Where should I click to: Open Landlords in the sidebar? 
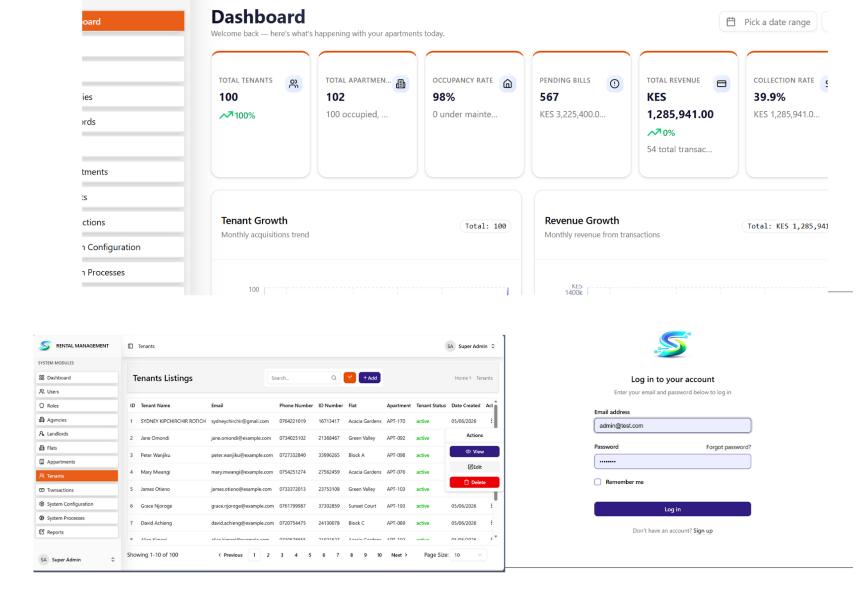pos(77,434)
